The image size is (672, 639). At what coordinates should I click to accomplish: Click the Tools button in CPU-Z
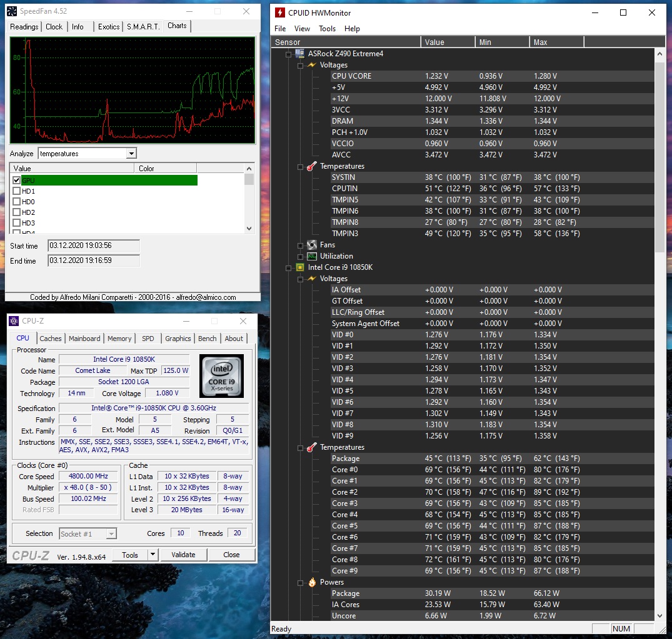(130, 555)
